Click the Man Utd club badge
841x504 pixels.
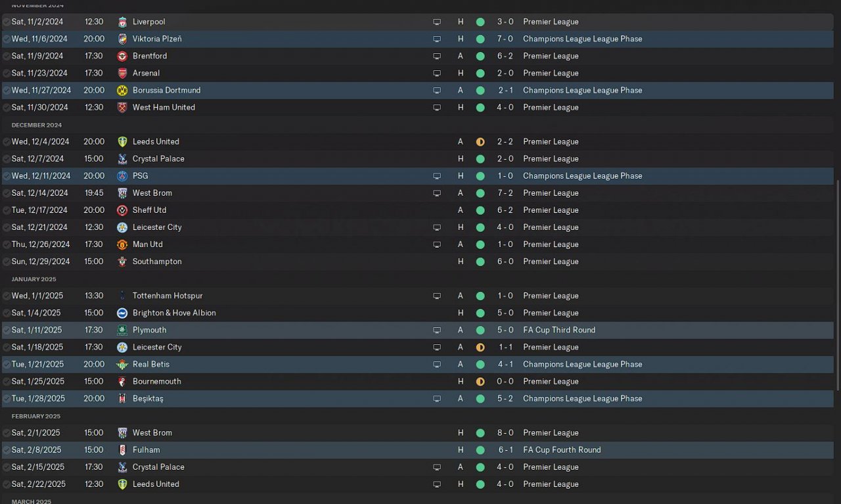coord(122,244)
